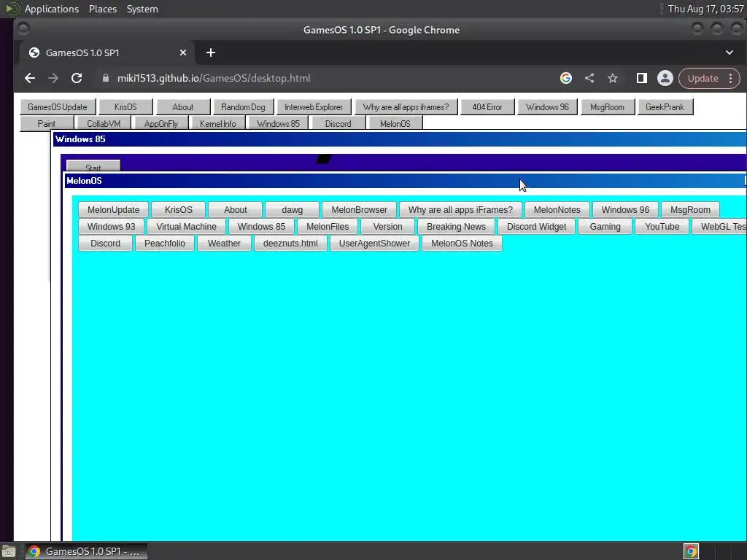
Task: Go back using Chrome's back arrow
Action: [29, 78]
